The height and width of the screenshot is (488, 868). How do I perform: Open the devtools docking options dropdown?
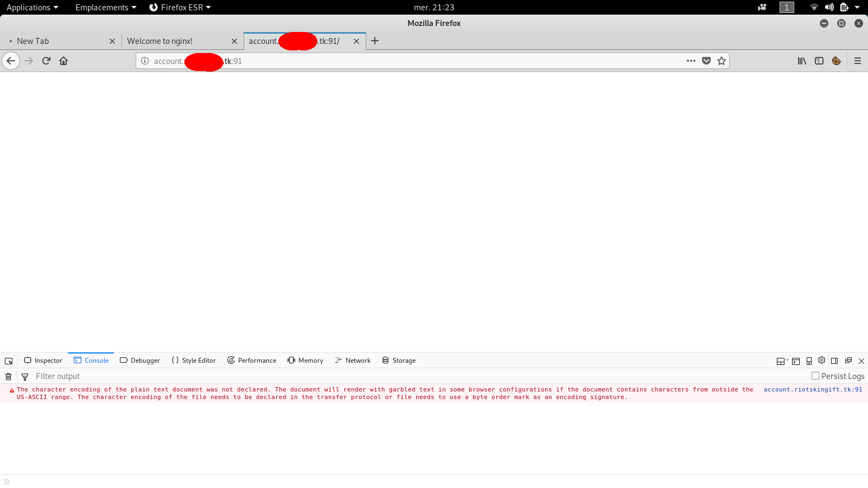click(781, 360)
